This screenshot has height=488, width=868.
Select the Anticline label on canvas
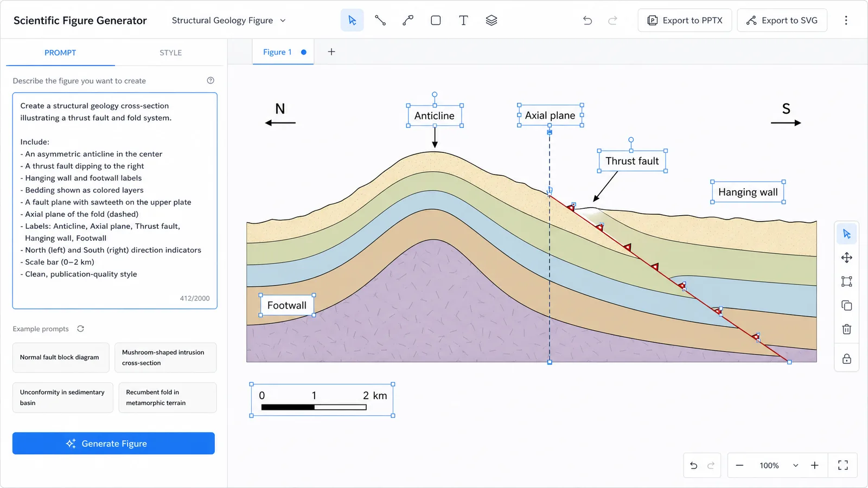coord(435,115)
